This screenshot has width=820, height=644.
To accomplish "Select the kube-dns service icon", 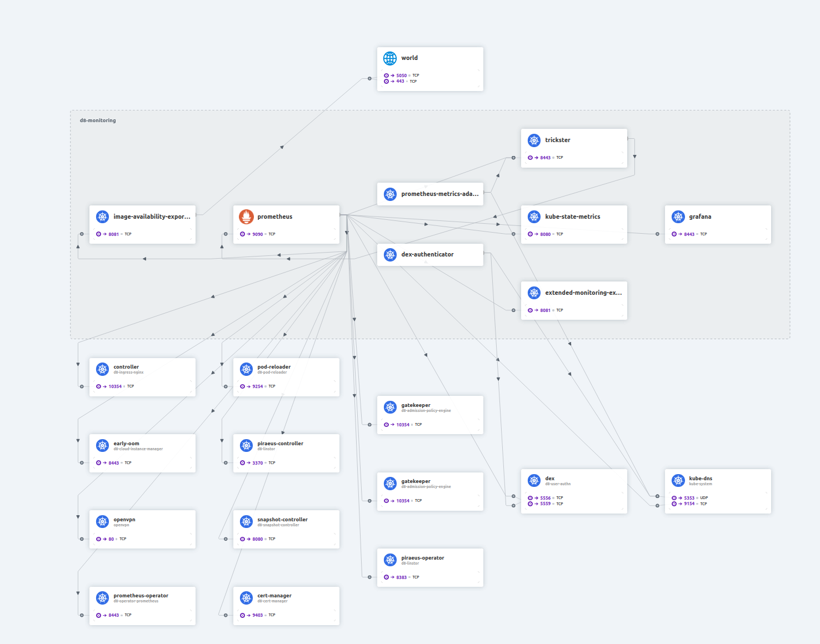I will [678, 481].
